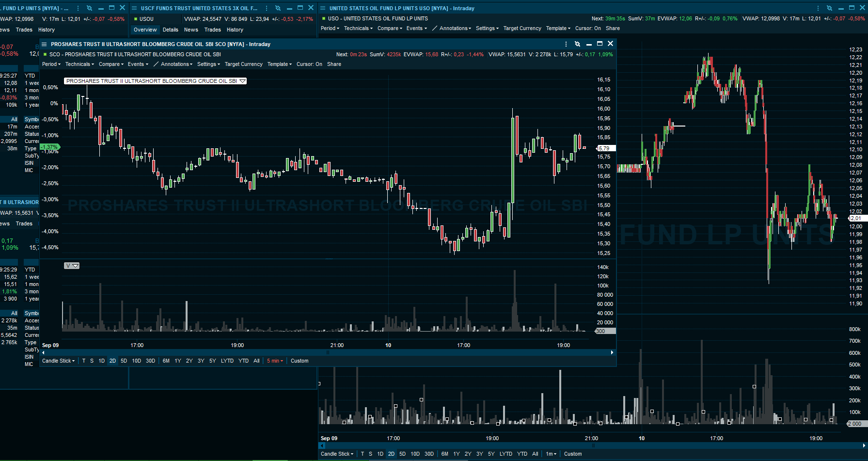This screenshot has height=461, width=868.
Task: Switch to Trades tab in USOU window
Action: (x=212, y=30)
